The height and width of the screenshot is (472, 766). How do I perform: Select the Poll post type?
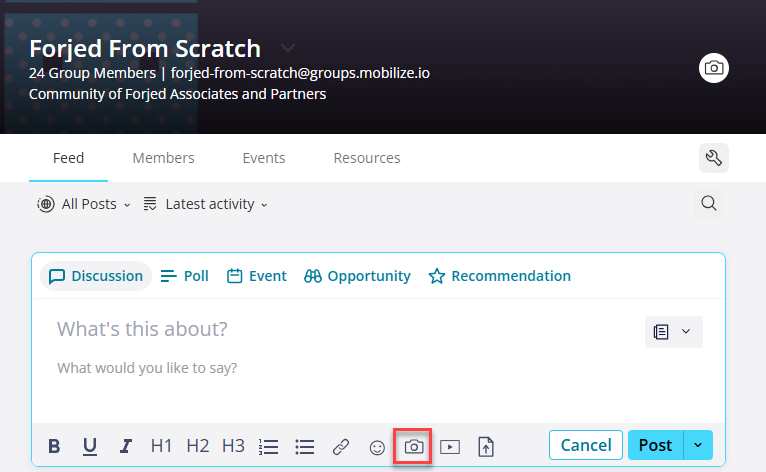184,276
